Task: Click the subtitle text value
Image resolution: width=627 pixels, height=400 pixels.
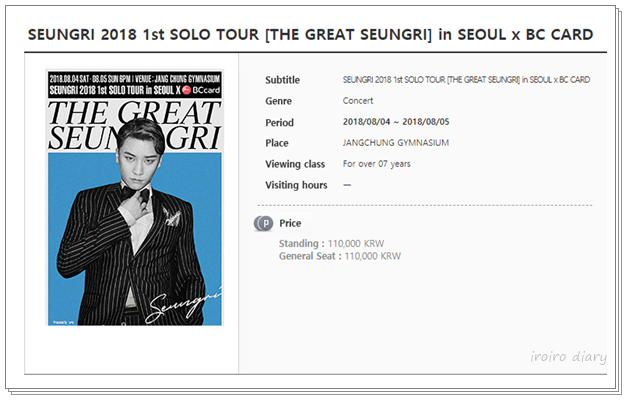Action: point(466,80)
